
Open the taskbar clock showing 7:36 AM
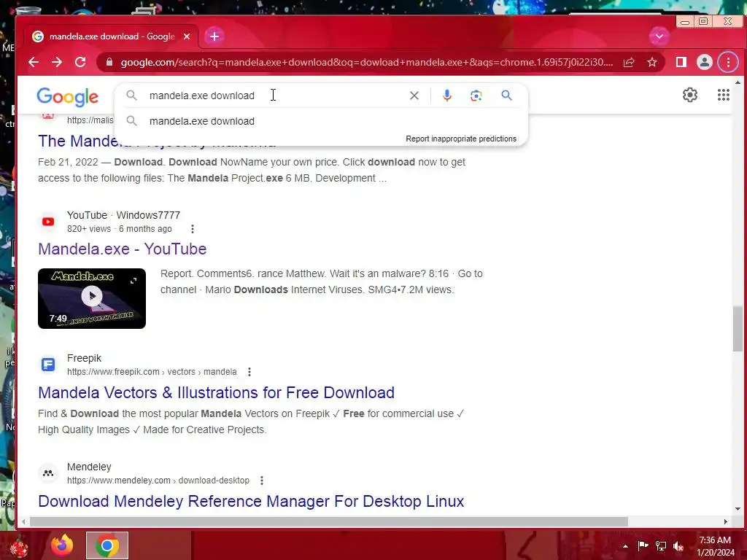(715, 546)
